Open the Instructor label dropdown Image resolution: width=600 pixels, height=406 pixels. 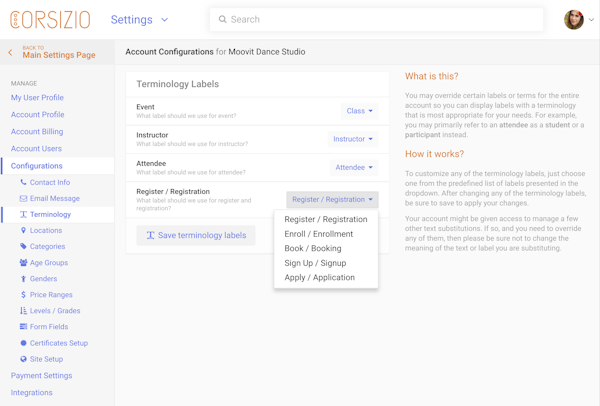click(x=352, y=139)
